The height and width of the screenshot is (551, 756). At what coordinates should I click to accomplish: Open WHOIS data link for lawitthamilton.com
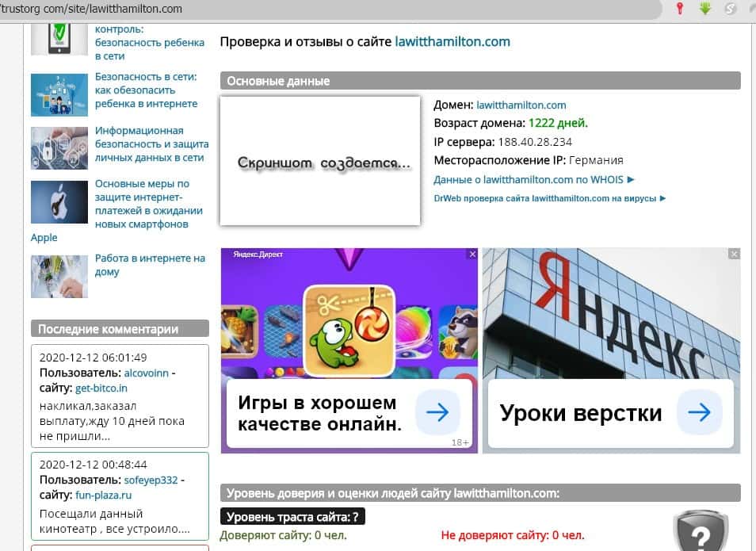coord(534,179)
